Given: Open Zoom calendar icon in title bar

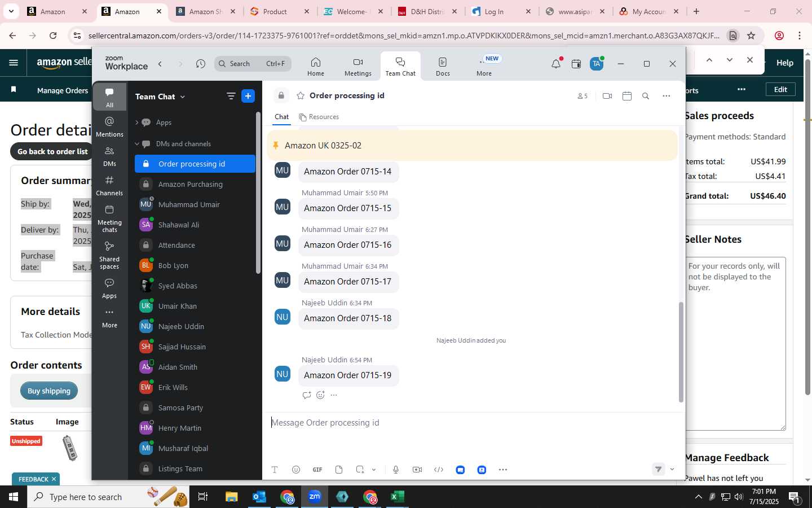Looking at the screenshot, I should [x=576, y=64].
